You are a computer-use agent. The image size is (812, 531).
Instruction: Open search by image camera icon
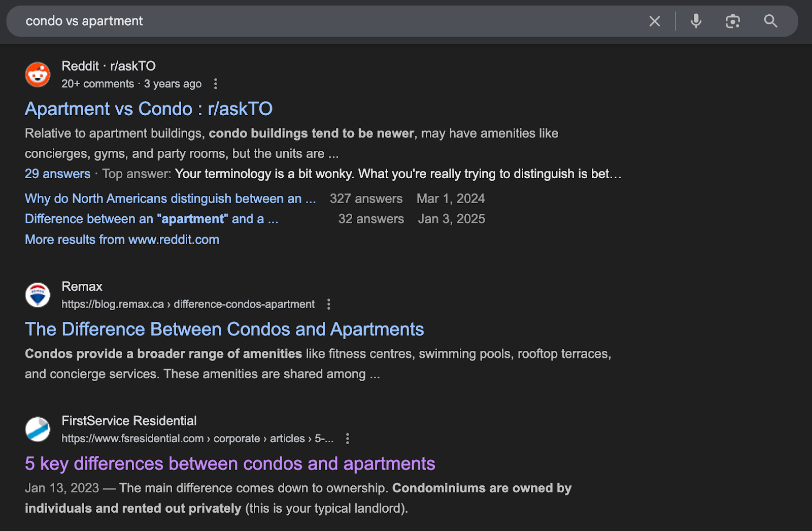click(733, 21)
